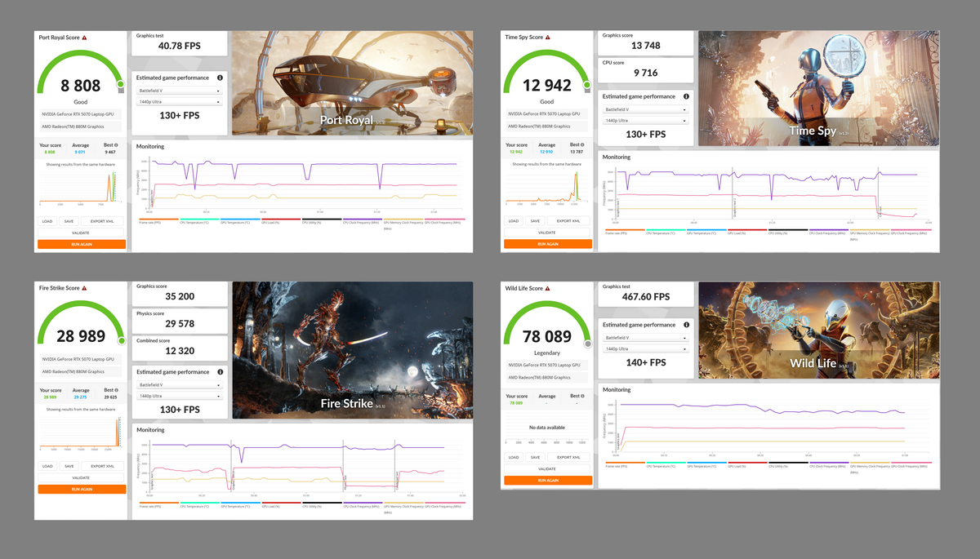The height and width of the screenshot is (559, 980).
Task: Toggle the CPU Temperature legend in Port Royal monitoring
Action: [x=199, y=220]
